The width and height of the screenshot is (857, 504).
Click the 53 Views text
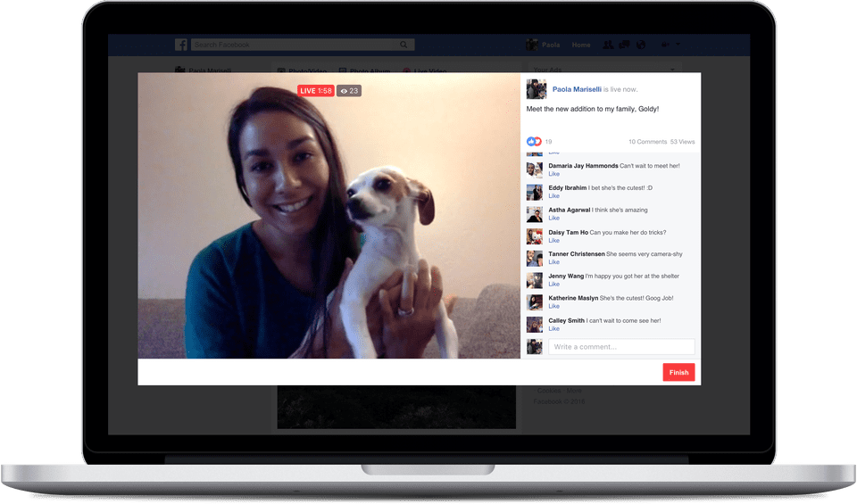[683, 142]
